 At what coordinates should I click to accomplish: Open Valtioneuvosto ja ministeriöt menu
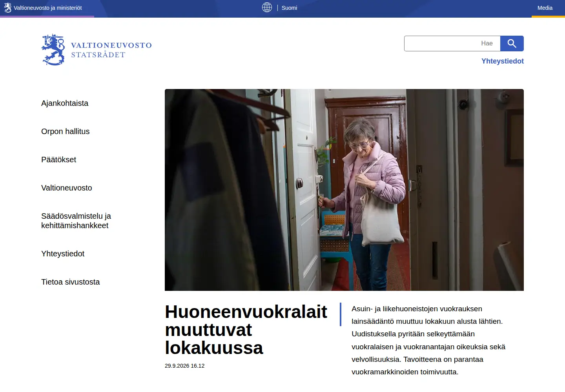[x=47, y=8]
